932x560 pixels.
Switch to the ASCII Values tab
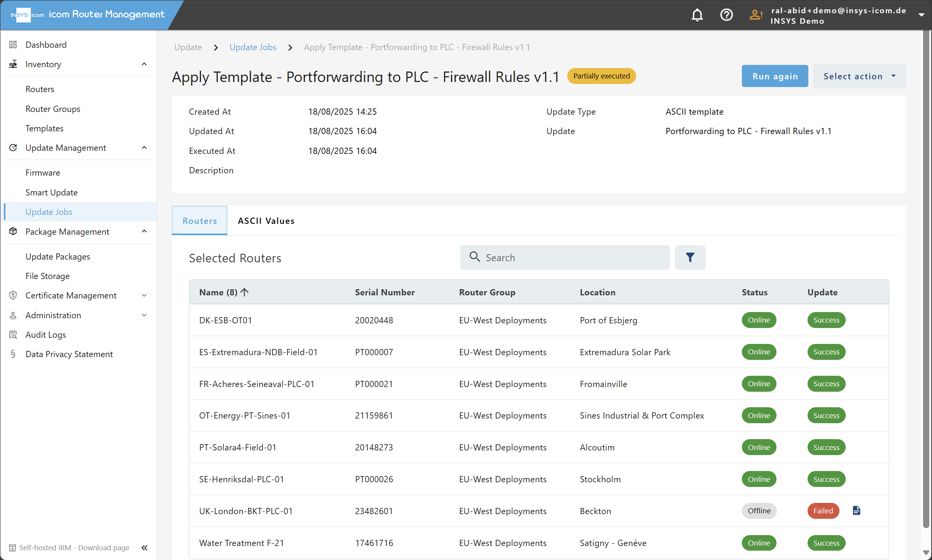266,221
